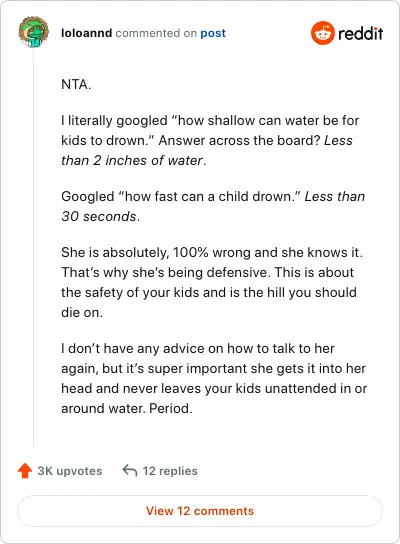Visit the loloannd username profile
Screen dimensions: 400x544
(x=86, y=33)
